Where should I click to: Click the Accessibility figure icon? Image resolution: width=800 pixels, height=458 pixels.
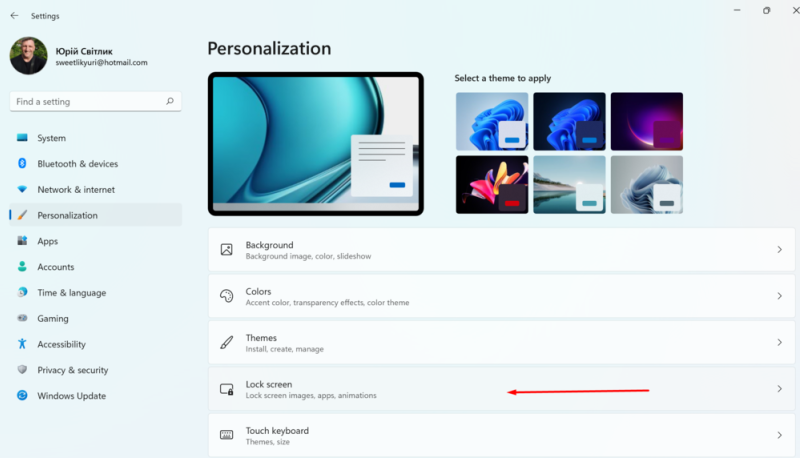[x=22, y=344]
